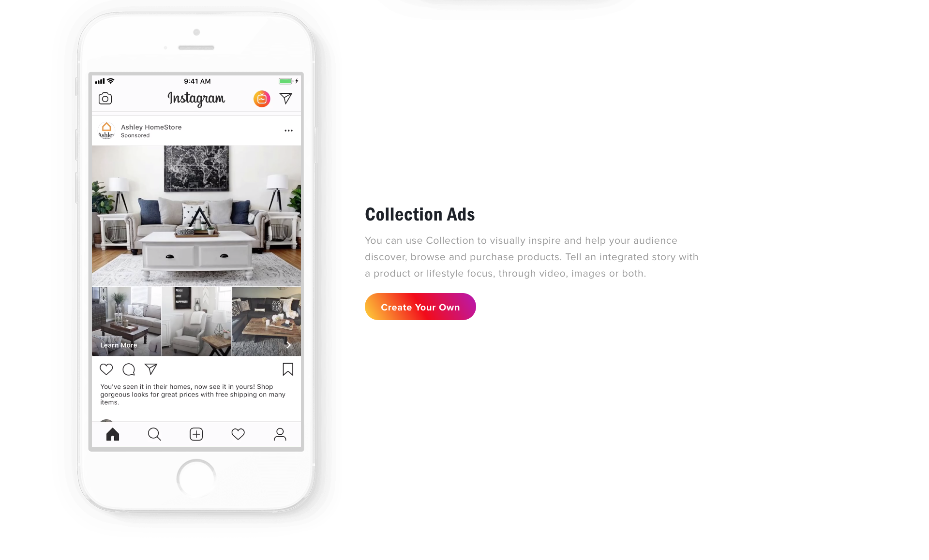Click the Create Your Own button
929x560 pixels.
pos(420,307)
